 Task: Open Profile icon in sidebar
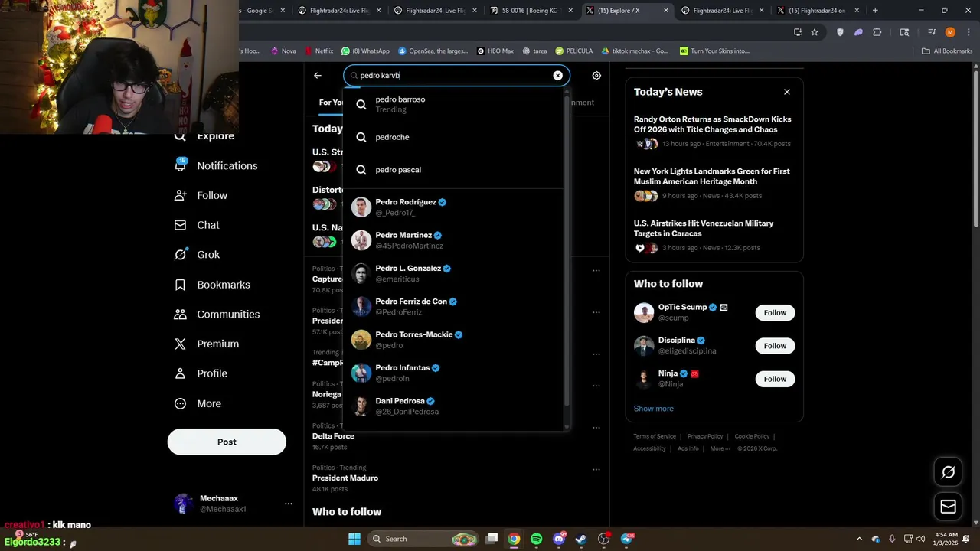tap(180, 373)
